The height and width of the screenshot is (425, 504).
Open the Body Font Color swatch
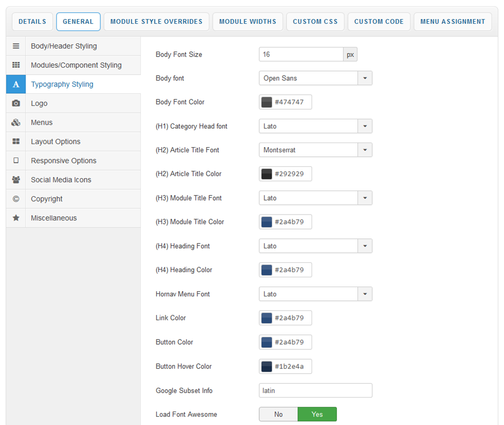(267, 102)
